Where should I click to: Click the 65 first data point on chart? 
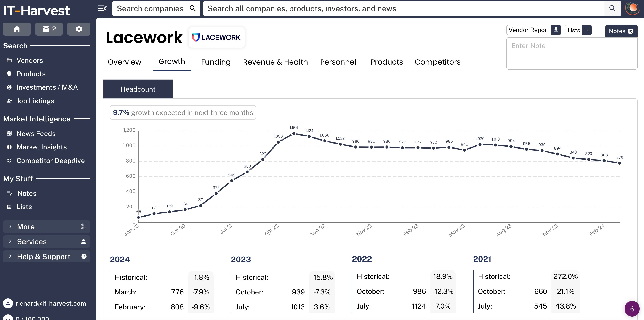(x=138, y=218)
